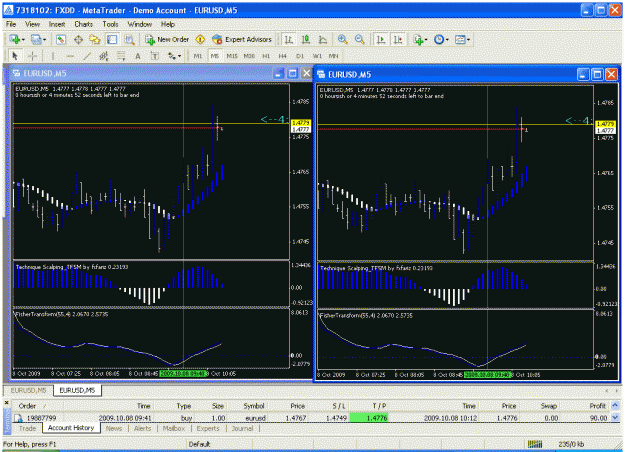625x452 pixels.
Task: Toggle the Market Watch window icon
Action: click(61, 39)
